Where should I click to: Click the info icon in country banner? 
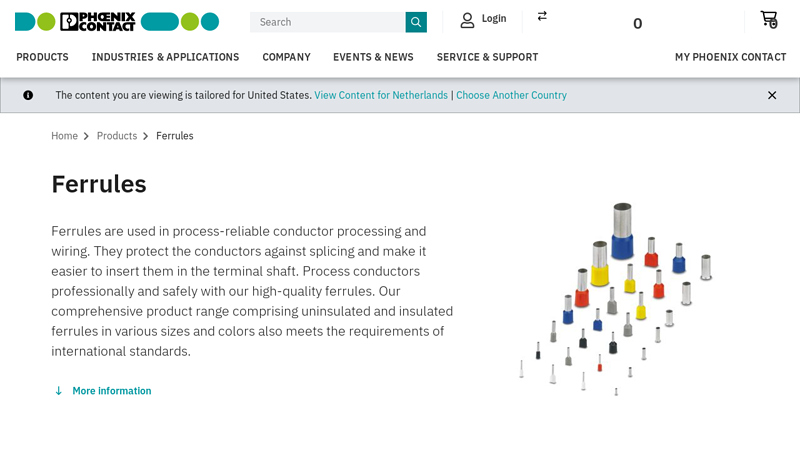click(x=28, y=95)
